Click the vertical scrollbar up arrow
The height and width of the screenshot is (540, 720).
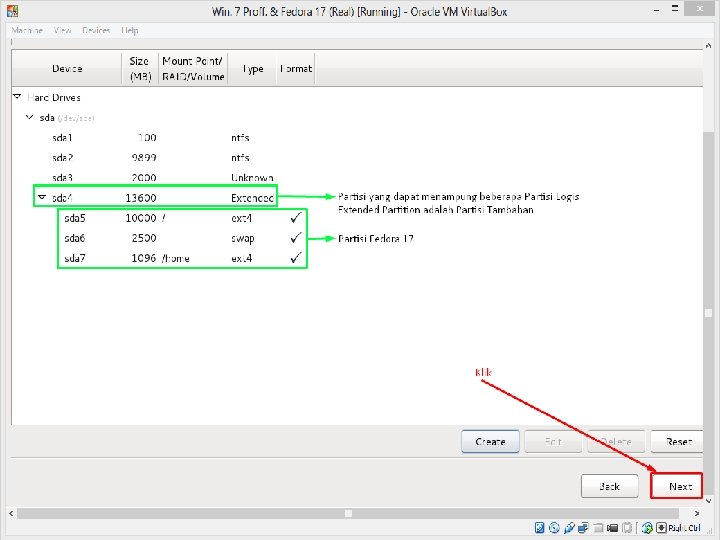coord(709,45)
